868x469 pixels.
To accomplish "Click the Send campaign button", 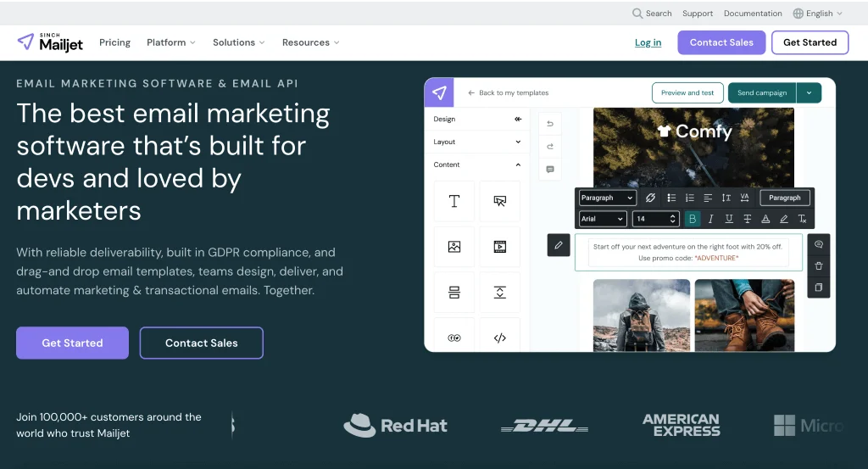I will tap(762, 92).
